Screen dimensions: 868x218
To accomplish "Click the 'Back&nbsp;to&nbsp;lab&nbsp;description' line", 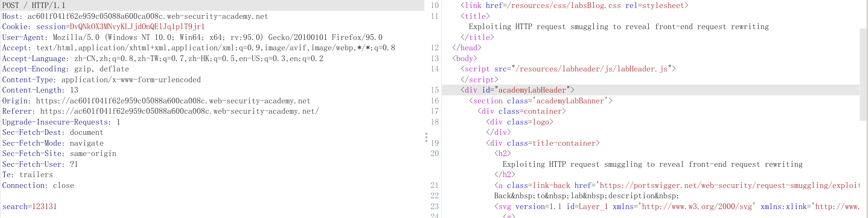I will click(586, 195).
